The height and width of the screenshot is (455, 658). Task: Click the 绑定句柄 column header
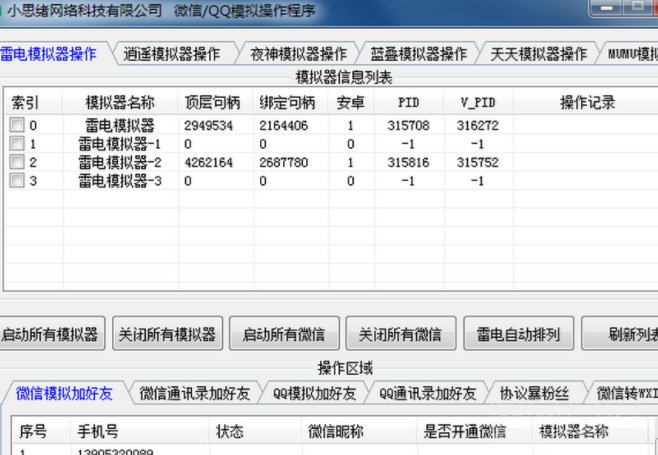290,102
